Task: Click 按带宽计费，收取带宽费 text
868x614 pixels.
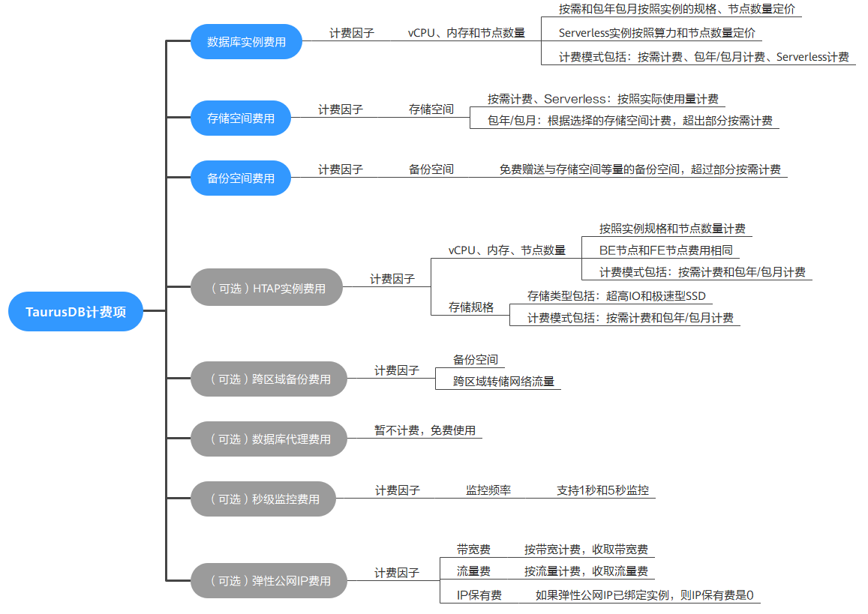Action: (586, 550)
